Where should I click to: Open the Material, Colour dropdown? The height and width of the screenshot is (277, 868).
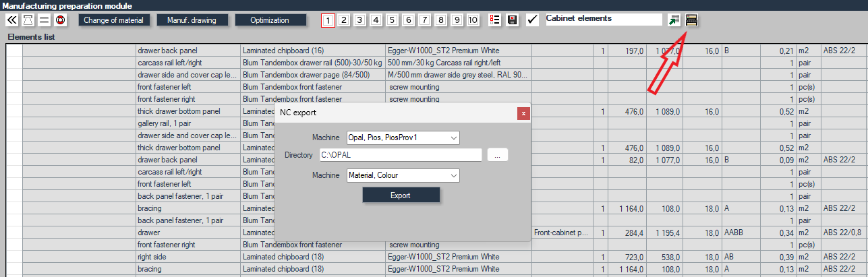coord(403,176)
